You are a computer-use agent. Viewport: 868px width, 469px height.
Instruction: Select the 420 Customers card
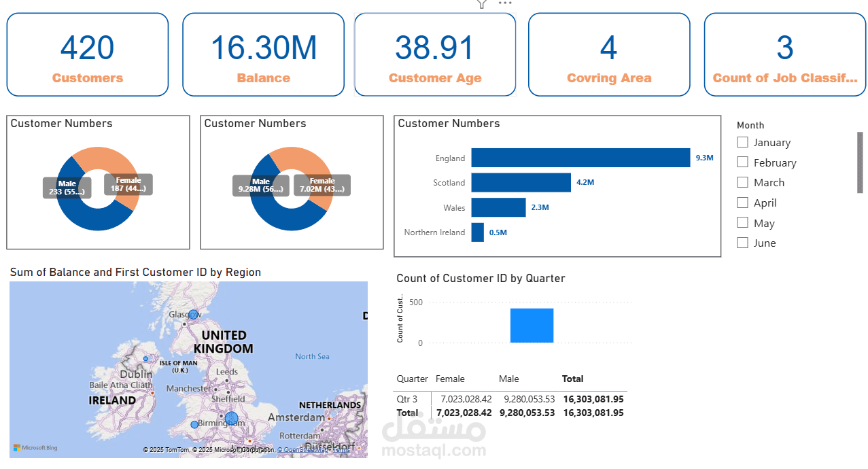[x=88, y=54]
